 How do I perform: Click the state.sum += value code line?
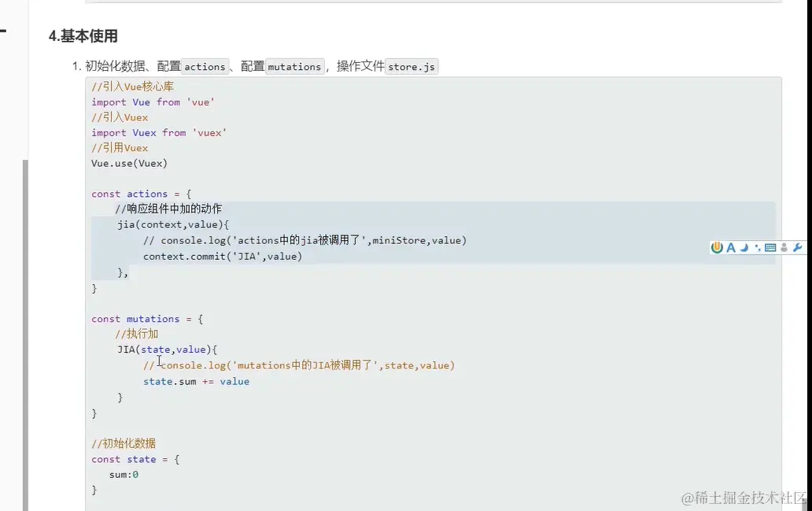click(x=195, y=381)
